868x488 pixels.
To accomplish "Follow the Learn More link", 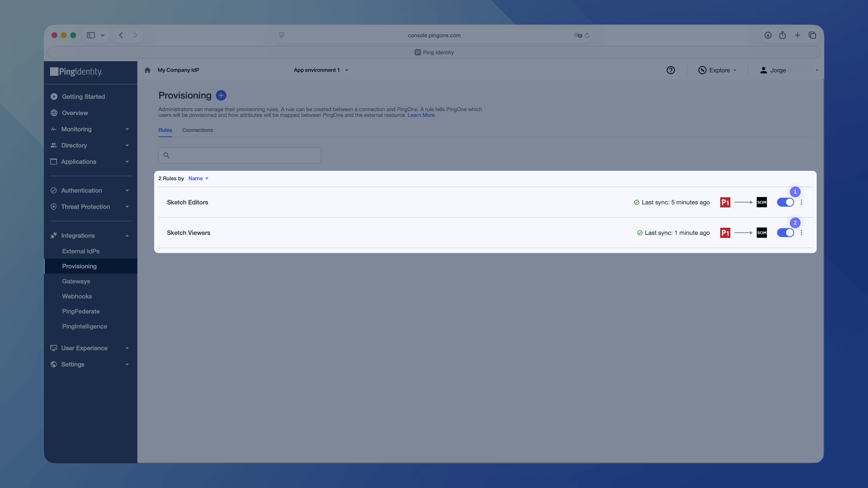I will click(421, 115).
